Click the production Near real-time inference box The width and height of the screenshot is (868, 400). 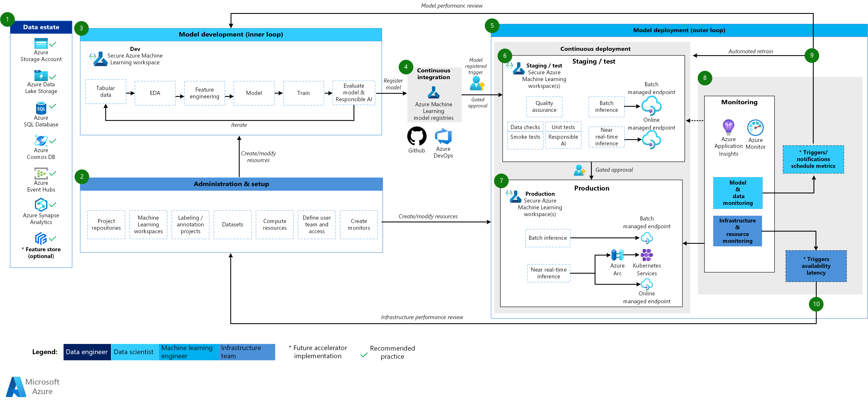click(x=549, y=273)
